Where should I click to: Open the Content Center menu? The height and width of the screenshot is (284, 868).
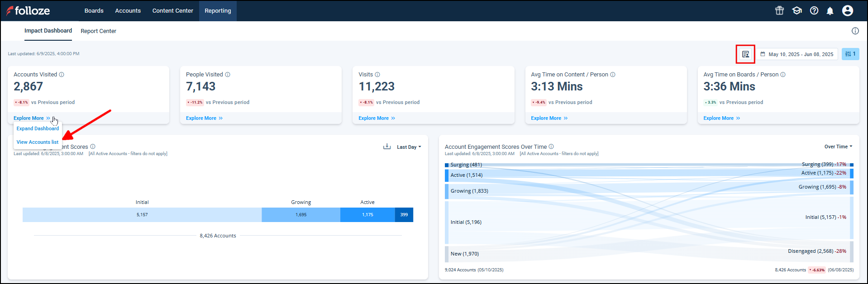click(x=172, y=11)
